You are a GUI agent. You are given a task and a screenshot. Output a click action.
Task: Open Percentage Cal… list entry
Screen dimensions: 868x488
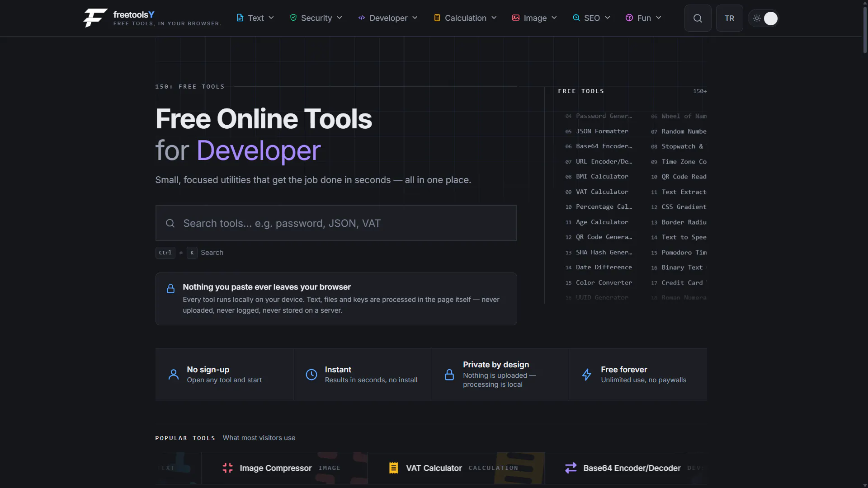[x=599, y=207]
